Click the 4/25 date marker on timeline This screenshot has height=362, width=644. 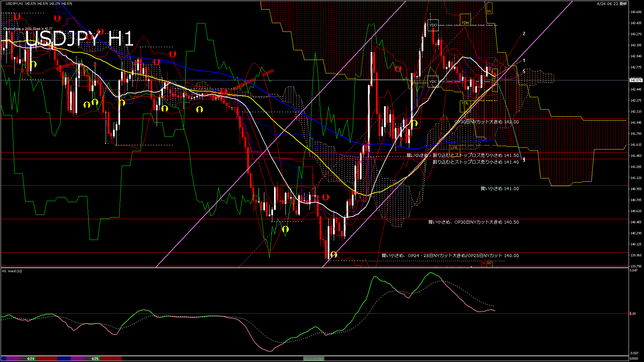tap(95, 359)
